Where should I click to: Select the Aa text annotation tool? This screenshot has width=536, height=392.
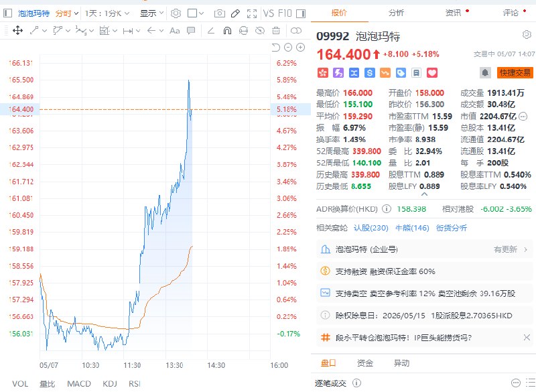tap(175, 31)
